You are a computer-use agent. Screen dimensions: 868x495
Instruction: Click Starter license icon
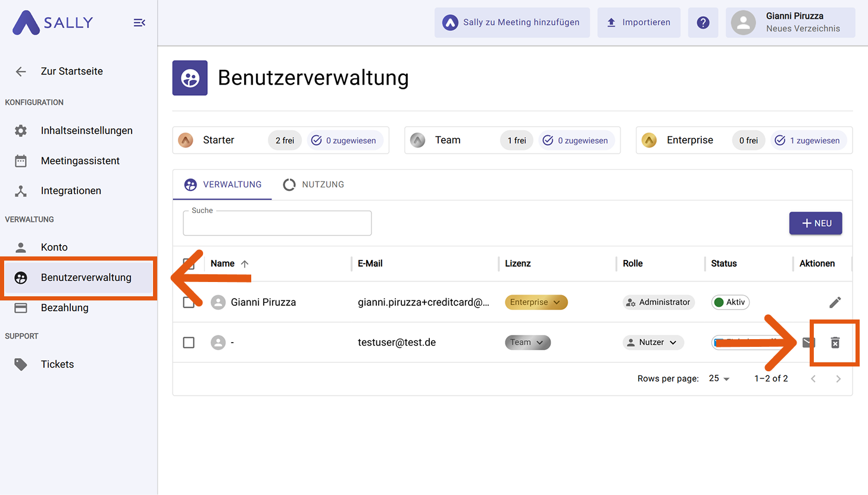(186, 140)
